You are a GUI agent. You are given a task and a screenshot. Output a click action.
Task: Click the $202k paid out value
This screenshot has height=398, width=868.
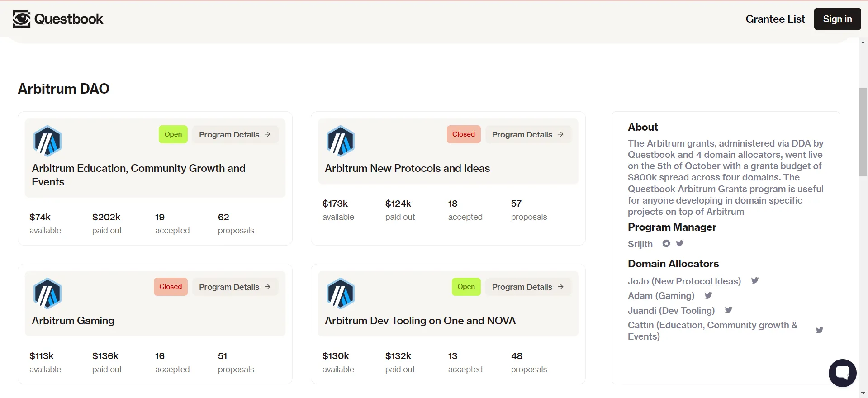(x=106, y=217)
